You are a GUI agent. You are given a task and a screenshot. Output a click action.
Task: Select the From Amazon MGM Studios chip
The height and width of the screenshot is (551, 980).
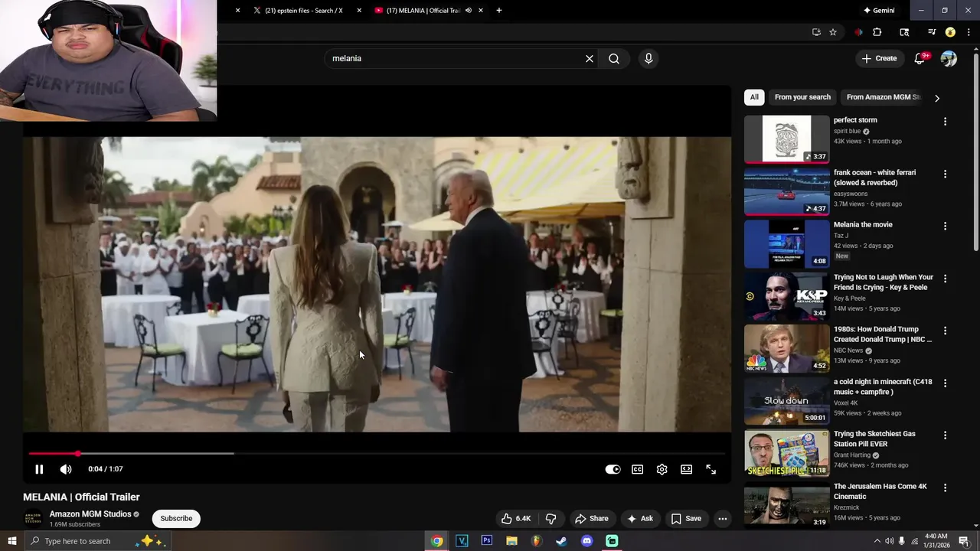point(884,97)
